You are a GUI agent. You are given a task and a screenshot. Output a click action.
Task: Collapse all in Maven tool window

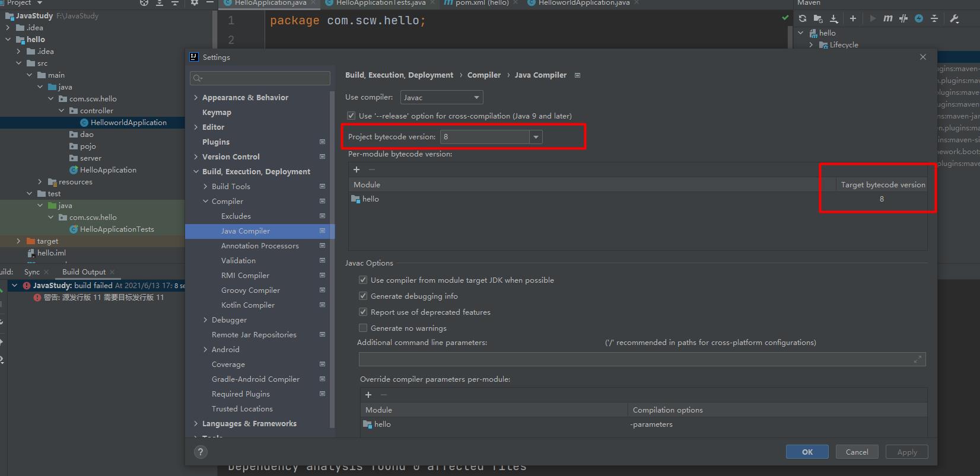[934, 18]
